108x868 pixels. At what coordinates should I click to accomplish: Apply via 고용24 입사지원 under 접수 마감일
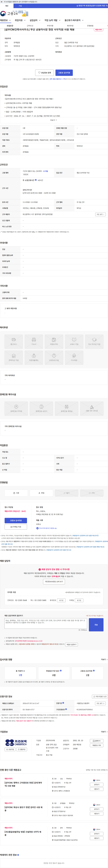(x=16, y=521)
